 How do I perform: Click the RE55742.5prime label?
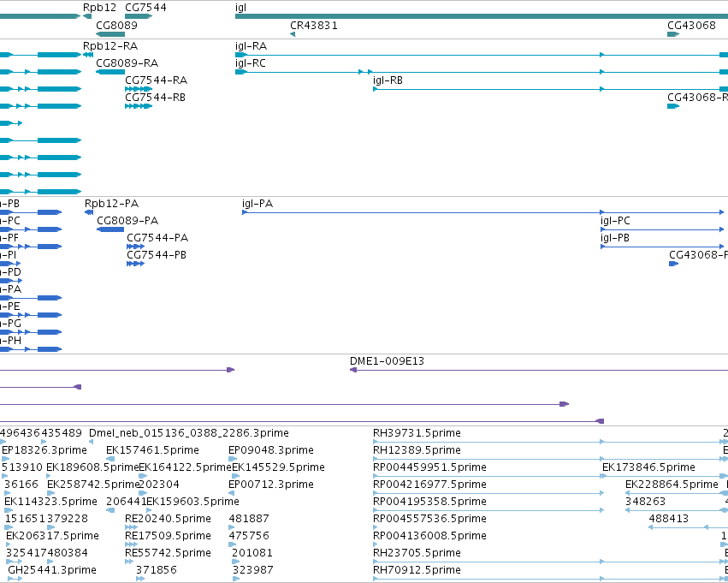click(x=168, y=553)
